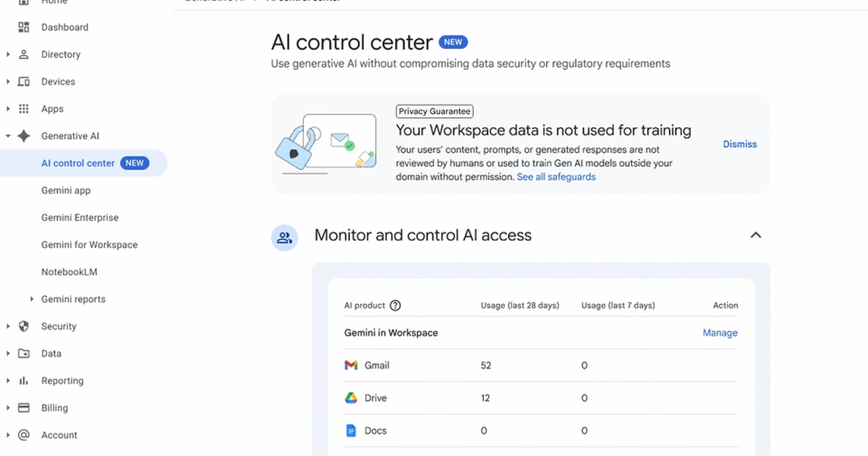Click the Gmail row label
868x456 pixels.
(x=377, y=366)
